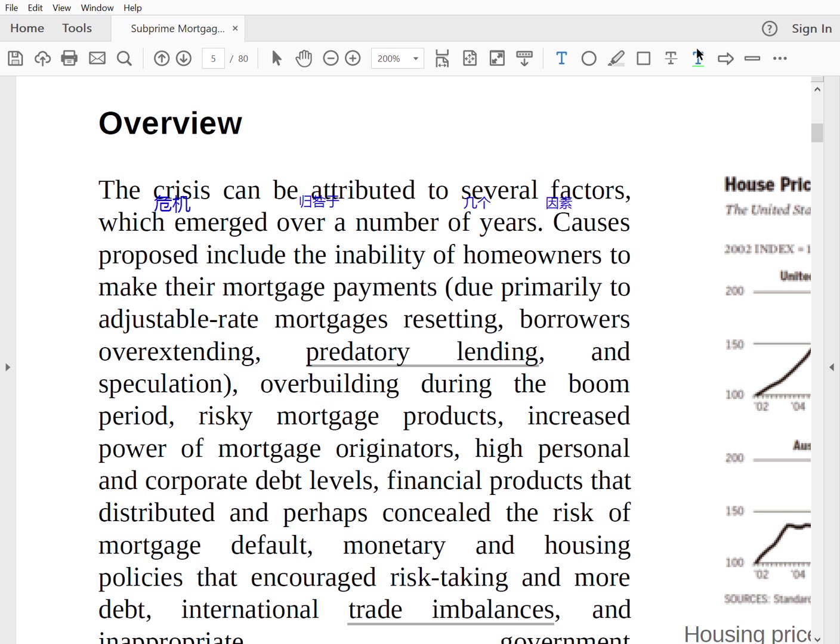Click the fit width scrolling icon
The image size is (840, 644).
coord(442,58)
